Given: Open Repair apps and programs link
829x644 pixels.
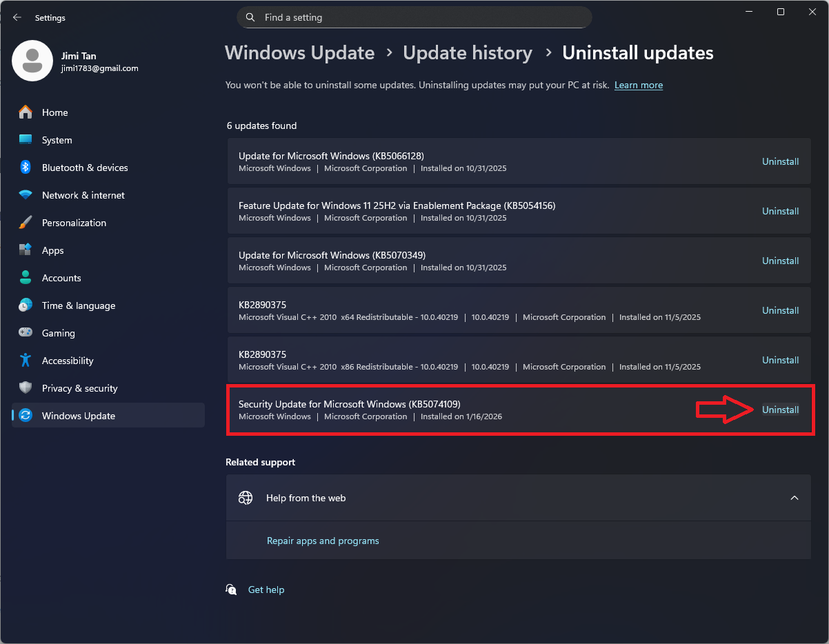Looking at the screenshot, I should 323,541.
